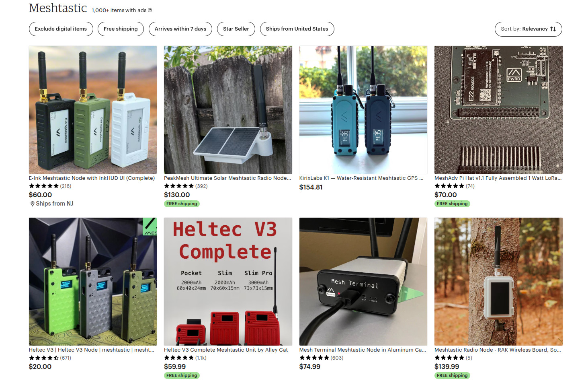Click star rating for MeshAdv Pi Hat
Image resolution: width=588 pixels, height=383 pixels.
click(x=449, y=186)
